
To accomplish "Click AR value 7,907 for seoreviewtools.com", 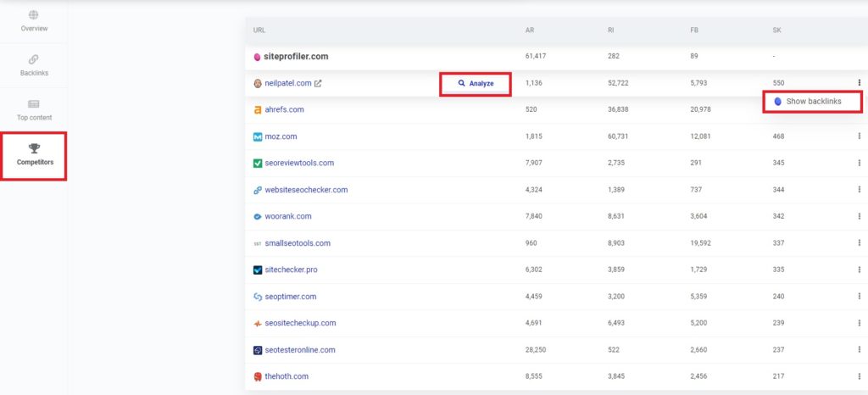I will [x=534, y=163].
